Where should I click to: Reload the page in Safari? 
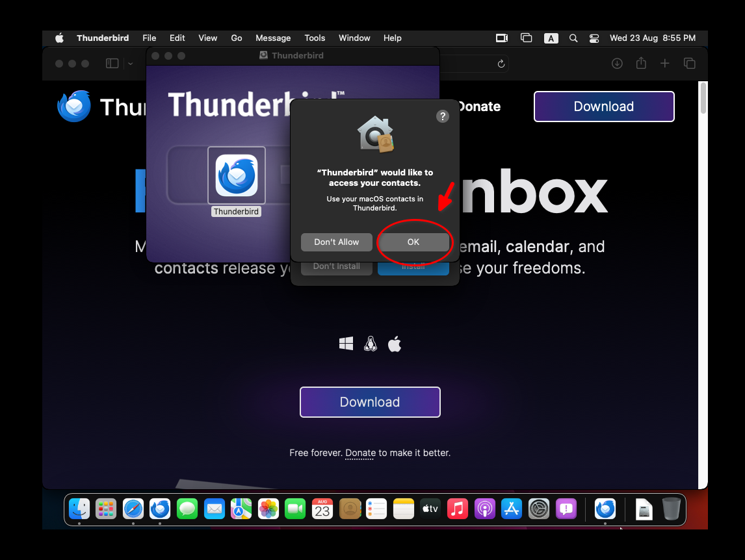pyautogui.click(x=501, y=64)
